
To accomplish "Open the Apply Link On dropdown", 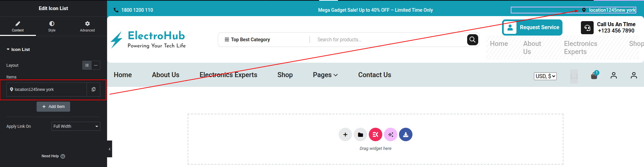I will coord(76,126).
